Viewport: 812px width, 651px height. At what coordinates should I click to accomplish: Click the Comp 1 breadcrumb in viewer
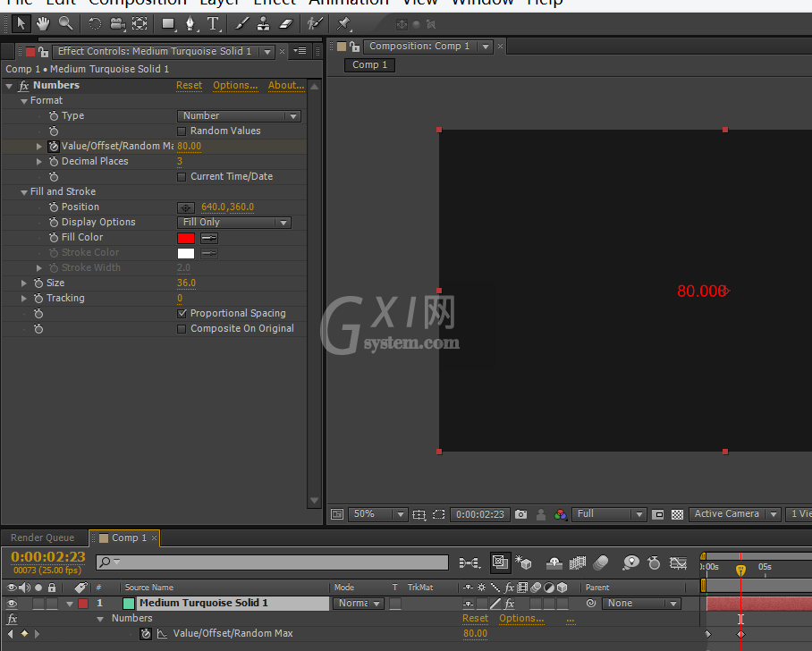tap(369, 64)
